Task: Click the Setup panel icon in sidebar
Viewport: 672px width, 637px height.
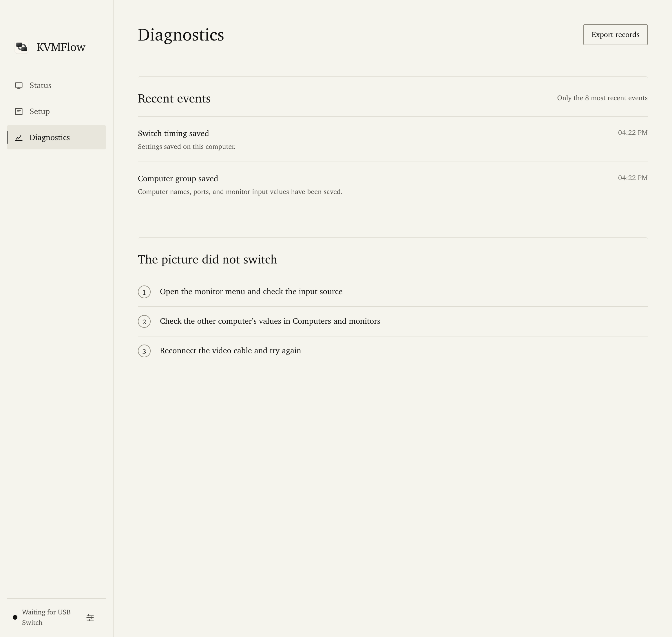Action: click(19, 111)
